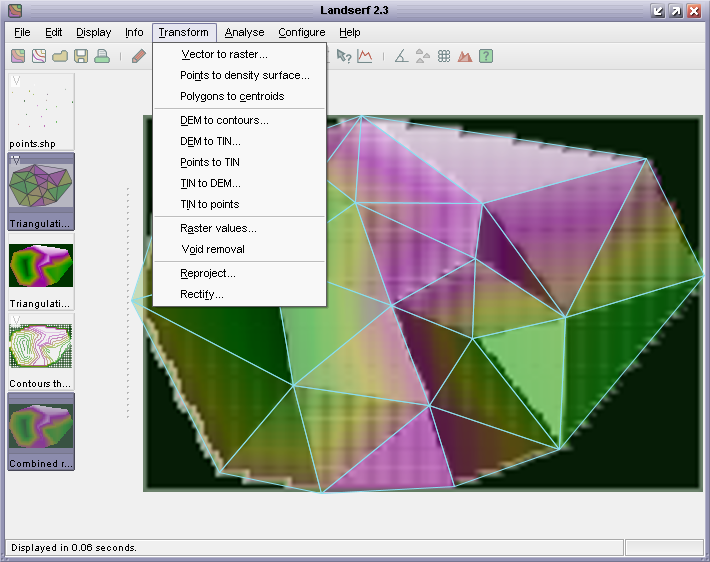Screen dimensions: 710x562
Task: Click the new vector map toolbar icon
Action: pyautogui.click(x=38, y=56)
